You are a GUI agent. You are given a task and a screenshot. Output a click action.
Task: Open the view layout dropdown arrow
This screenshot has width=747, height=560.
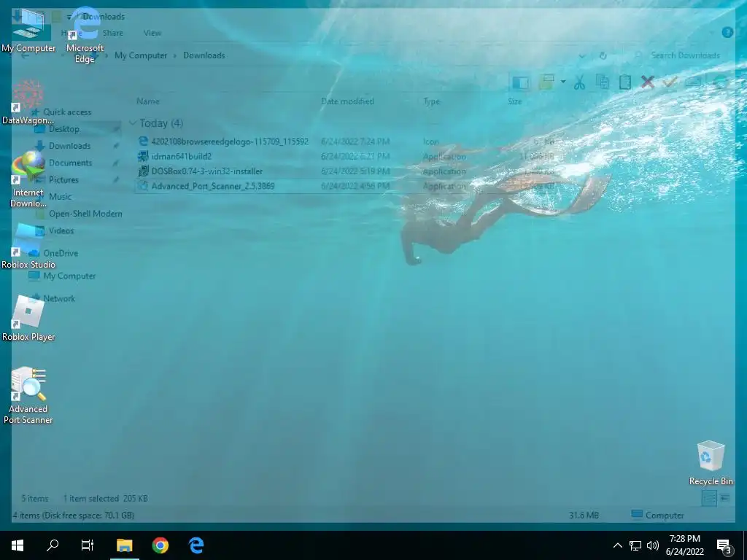(x=563, y=82)
